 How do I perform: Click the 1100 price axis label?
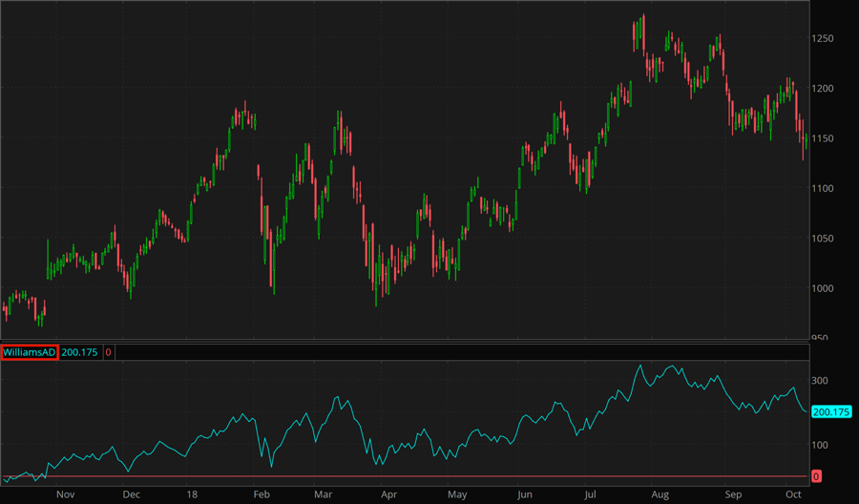tap(824, 189)
